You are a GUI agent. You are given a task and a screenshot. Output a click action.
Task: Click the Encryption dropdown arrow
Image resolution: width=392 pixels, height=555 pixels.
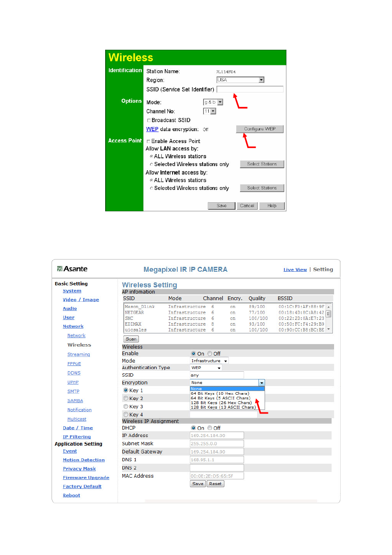click(262, 383)
